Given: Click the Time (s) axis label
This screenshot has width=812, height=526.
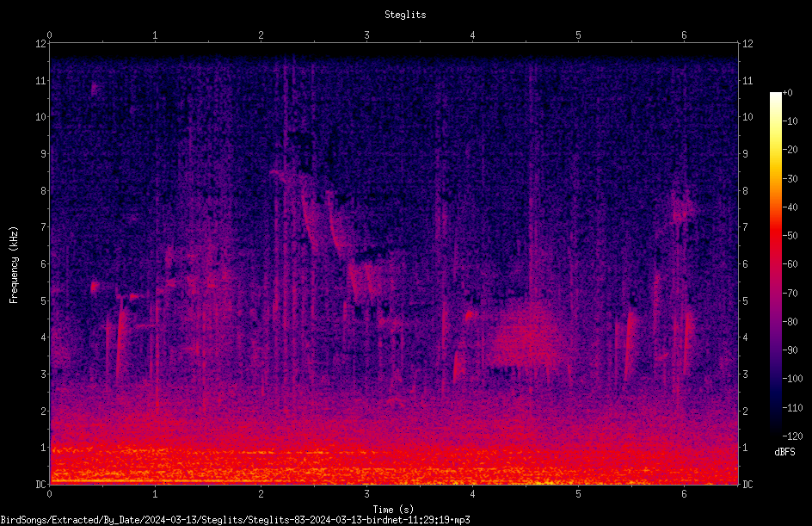Looking at the screenshot, I should (393, 510).
